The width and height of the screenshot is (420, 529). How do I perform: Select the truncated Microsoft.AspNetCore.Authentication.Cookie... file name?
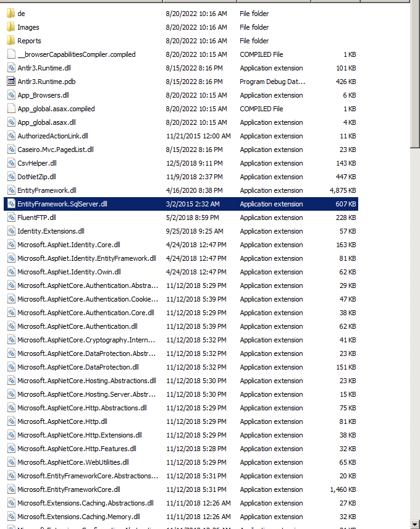click(88, 299)
